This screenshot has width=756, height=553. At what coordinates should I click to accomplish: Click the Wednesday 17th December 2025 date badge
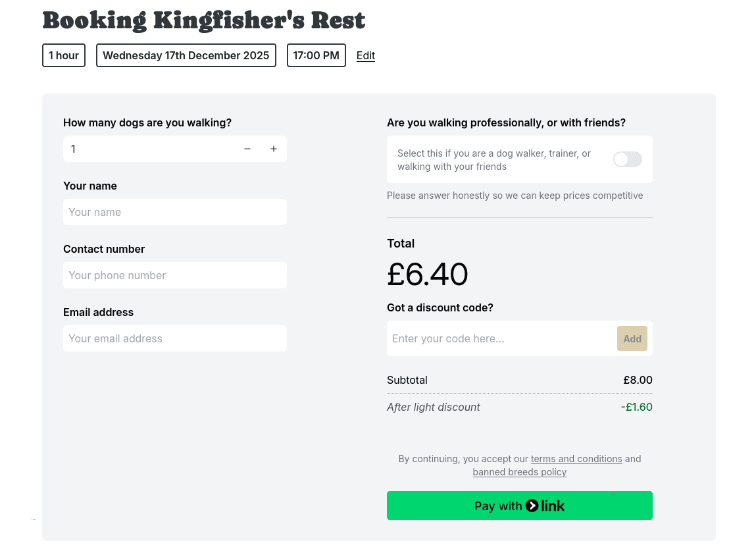(x=186, y=55)
